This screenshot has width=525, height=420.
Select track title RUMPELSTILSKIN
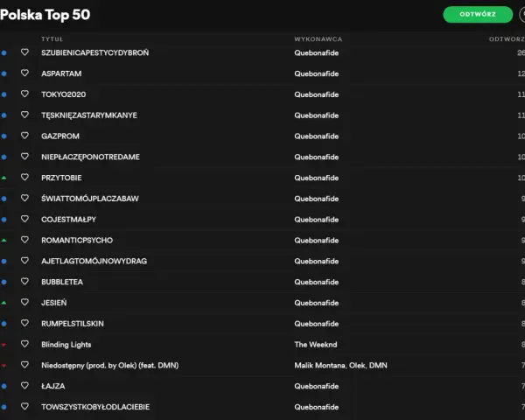73,324
